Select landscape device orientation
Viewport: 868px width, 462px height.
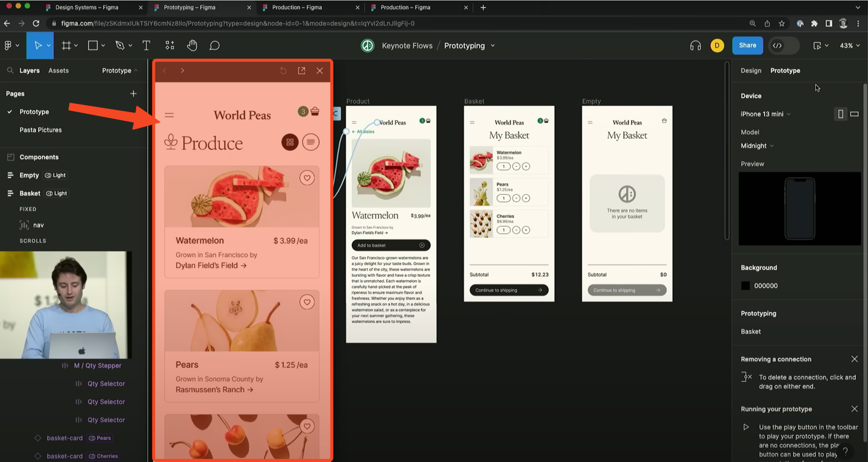click(854, 114)
